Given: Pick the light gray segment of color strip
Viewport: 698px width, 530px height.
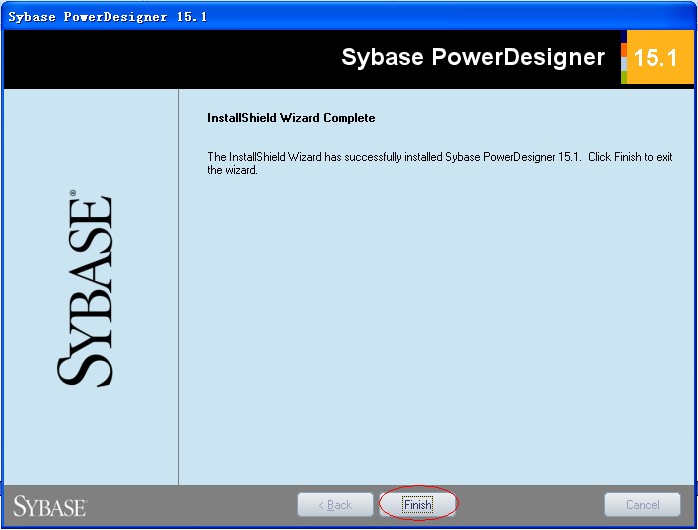Looking at the screenshot, I should (623, 64).
